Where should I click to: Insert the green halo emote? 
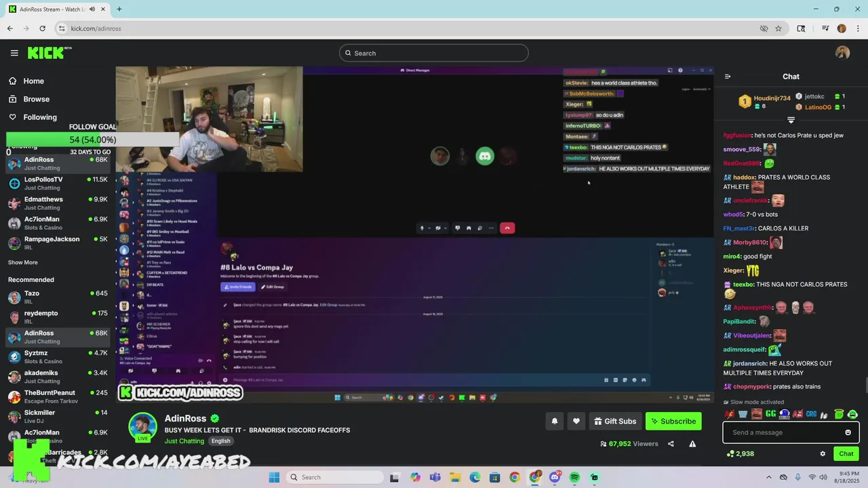point(839,413)
